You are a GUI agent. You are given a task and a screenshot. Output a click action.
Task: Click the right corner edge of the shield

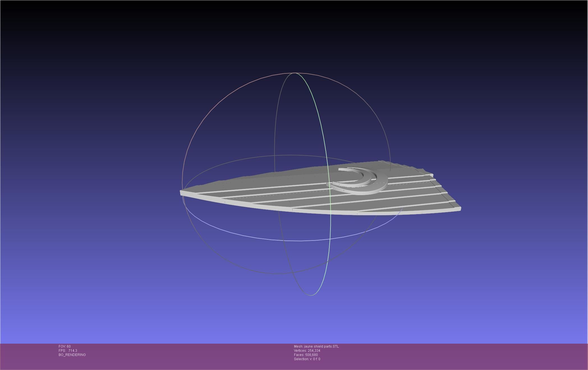tap(459, 208)
